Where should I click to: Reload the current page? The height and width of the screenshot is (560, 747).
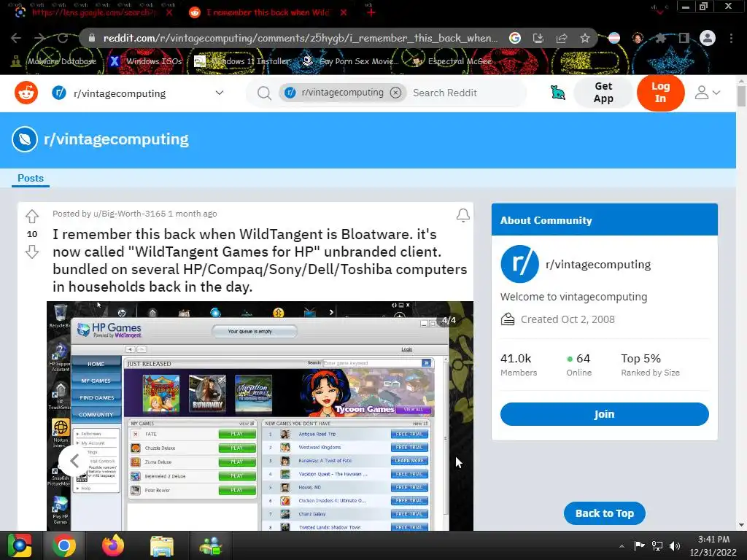click(x=63, y=38)
